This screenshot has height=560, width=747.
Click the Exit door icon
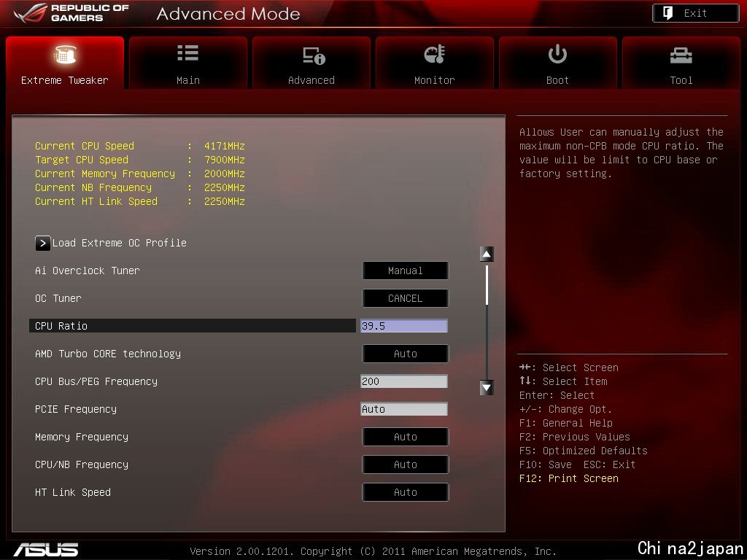668,13
